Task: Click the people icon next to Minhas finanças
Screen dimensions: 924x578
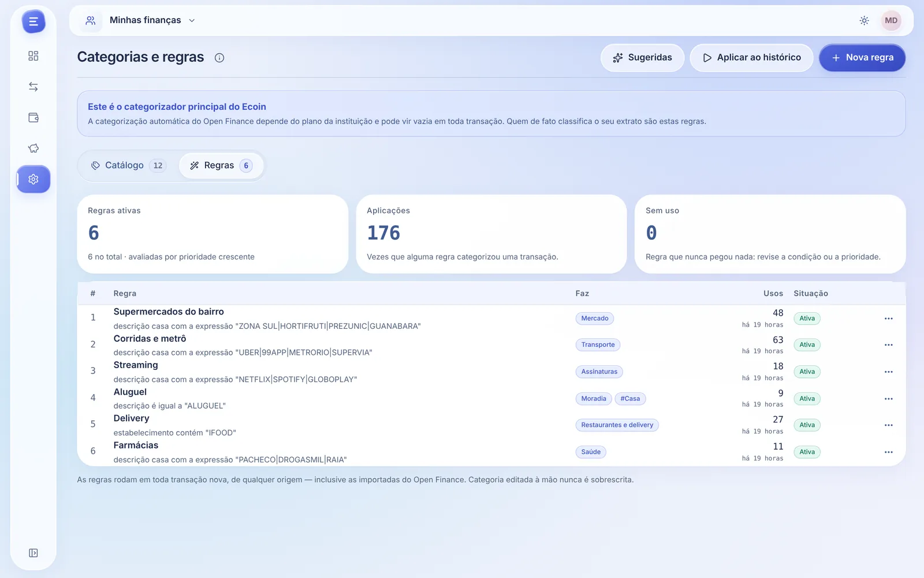Action: 91,20
